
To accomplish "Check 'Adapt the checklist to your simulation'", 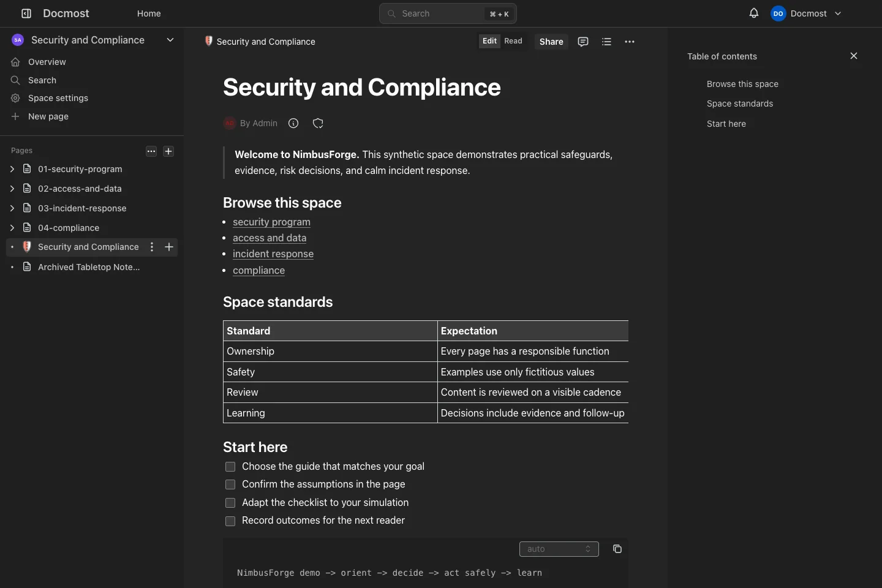I will coord(230,503).
